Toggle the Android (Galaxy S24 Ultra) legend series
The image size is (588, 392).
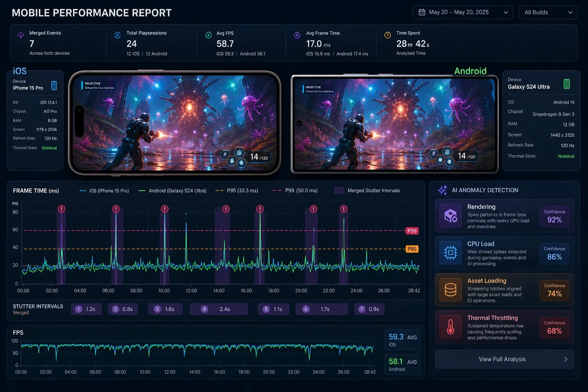click(173, 191)
